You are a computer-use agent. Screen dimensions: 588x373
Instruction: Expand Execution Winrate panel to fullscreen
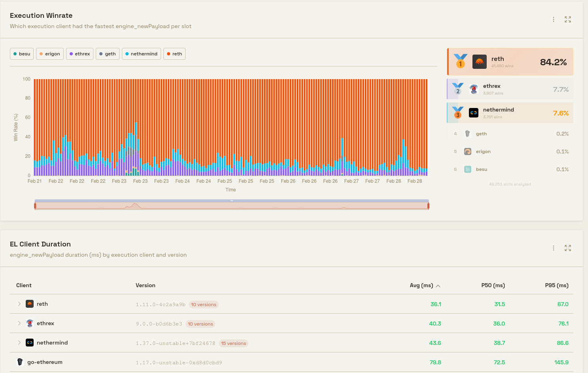tap(568, 19)
